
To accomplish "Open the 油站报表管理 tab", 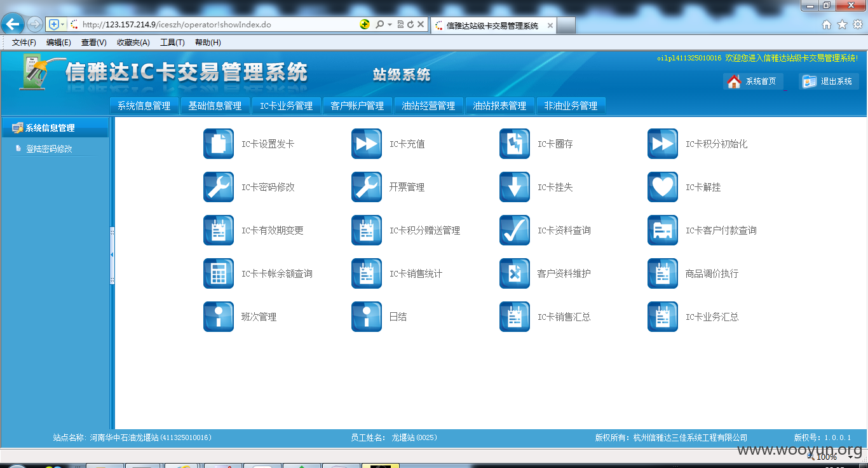I will click(x=500, y=106).
